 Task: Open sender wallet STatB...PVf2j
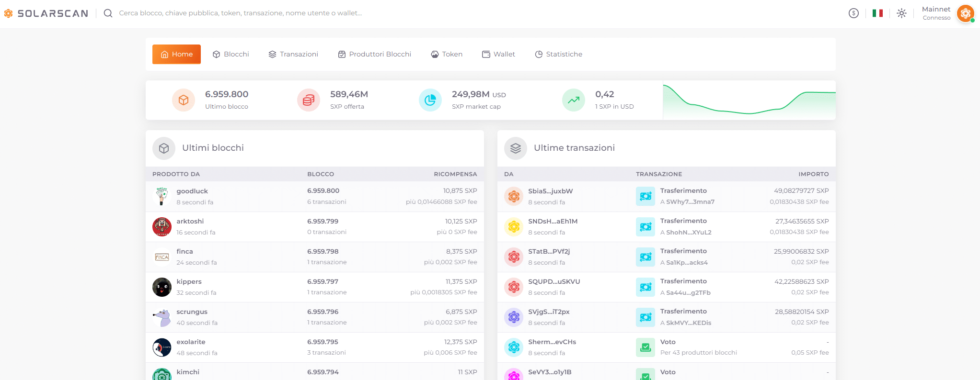(549, 251)
